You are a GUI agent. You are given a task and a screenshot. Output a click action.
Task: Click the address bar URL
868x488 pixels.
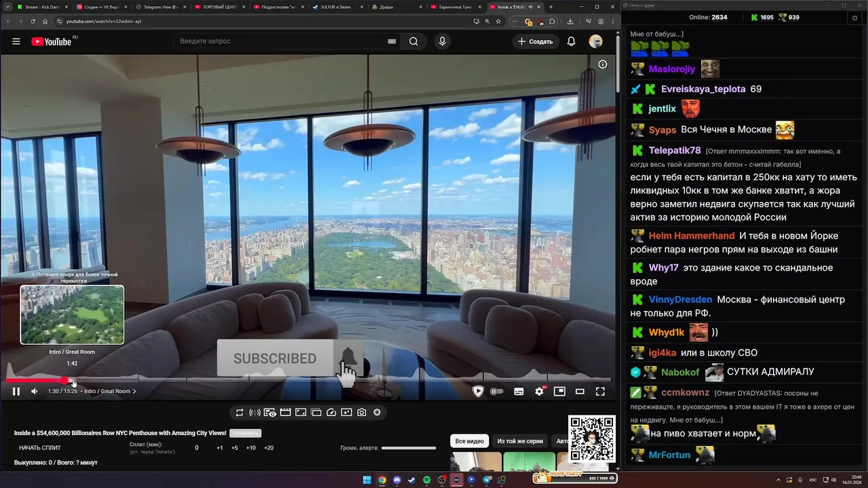point(104,22)
